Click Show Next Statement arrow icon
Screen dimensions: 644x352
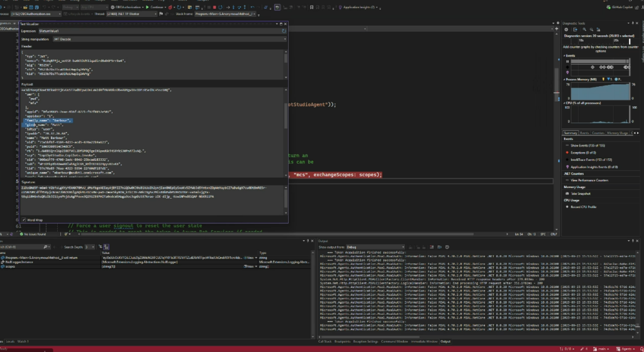[x=228, y=7]
